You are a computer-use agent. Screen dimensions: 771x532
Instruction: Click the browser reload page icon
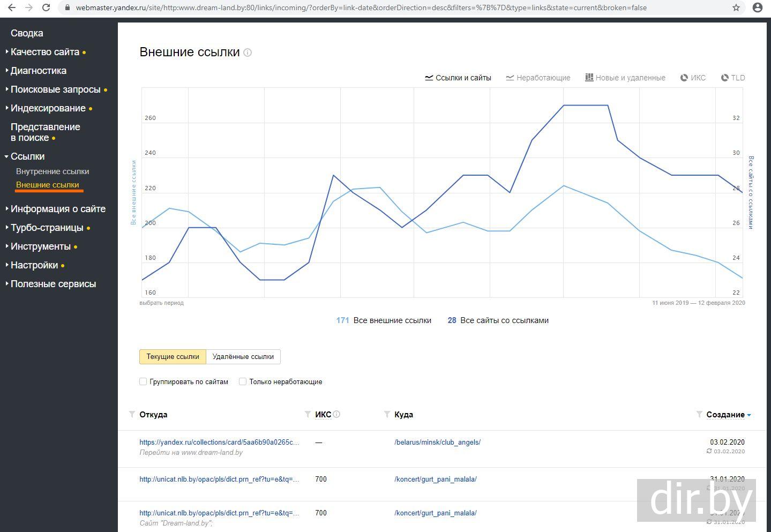[46, 8]
